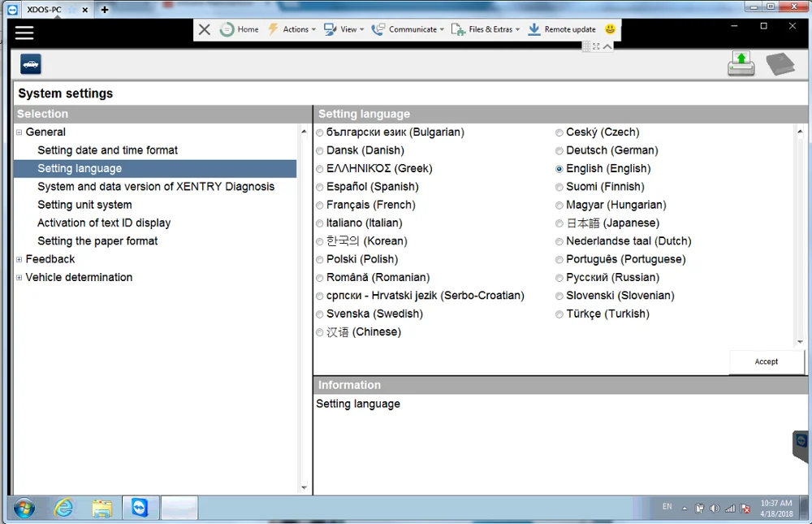
Task: Open the View dropdown menu
Action: (x=343, y=29)
